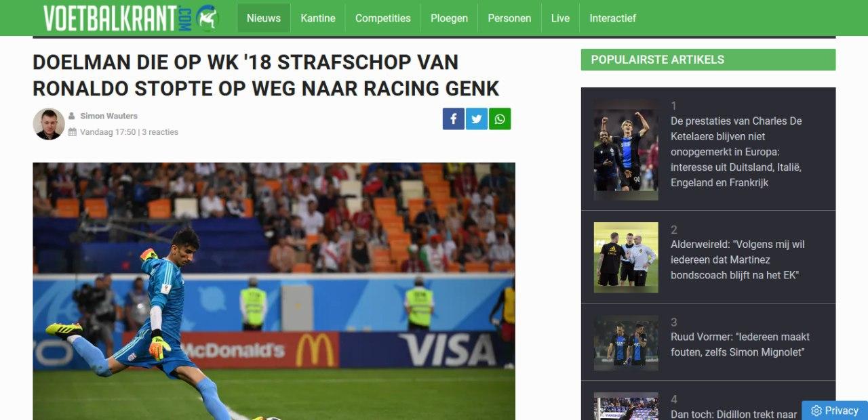Share article on Twitter

(x=477, y=119)
